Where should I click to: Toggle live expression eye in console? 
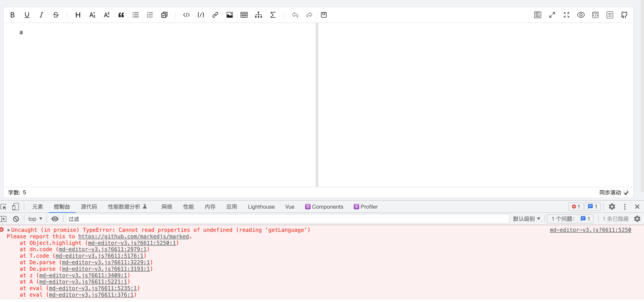point(55,219)
